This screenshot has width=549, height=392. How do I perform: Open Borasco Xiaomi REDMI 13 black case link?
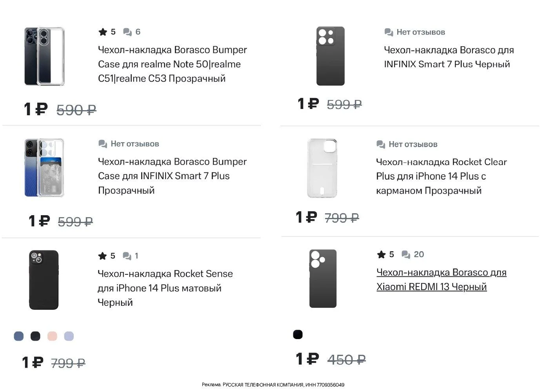tap(441, 279)
